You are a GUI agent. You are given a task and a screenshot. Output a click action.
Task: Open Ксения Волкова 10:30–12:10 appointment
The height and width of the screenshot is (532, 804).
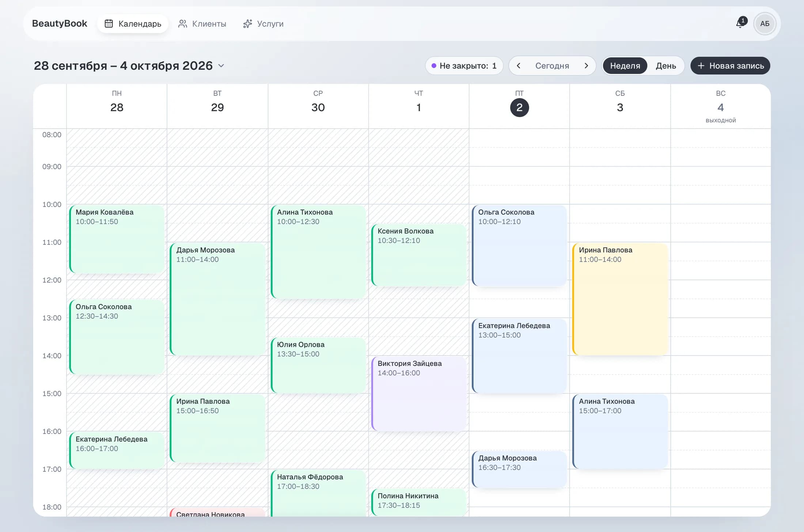pyautogui.click(x=419, y=255)
